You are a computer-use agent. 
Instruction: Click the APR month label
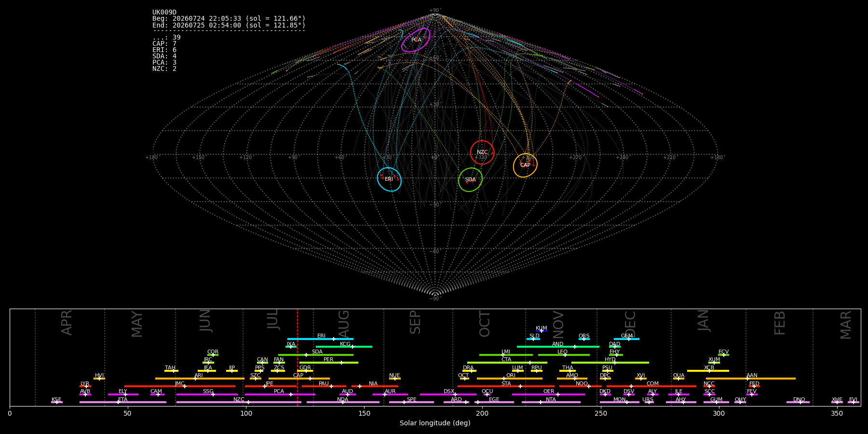(x=67, y=323)
